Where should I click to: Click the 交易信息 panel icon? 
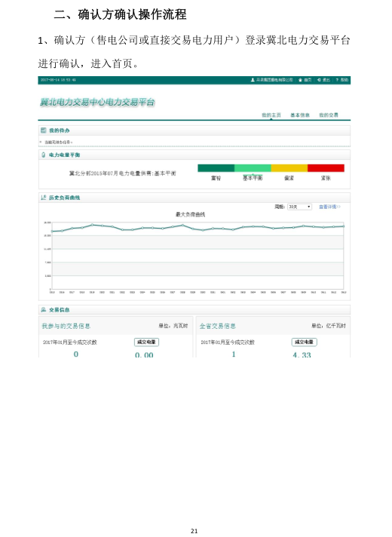point(44,309)
